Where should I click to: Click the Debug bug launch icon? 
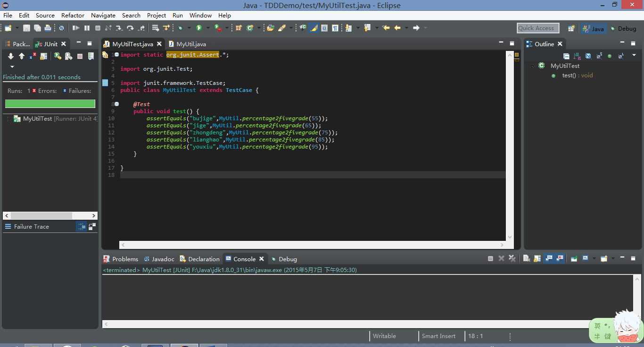click(x=180, y=28)
